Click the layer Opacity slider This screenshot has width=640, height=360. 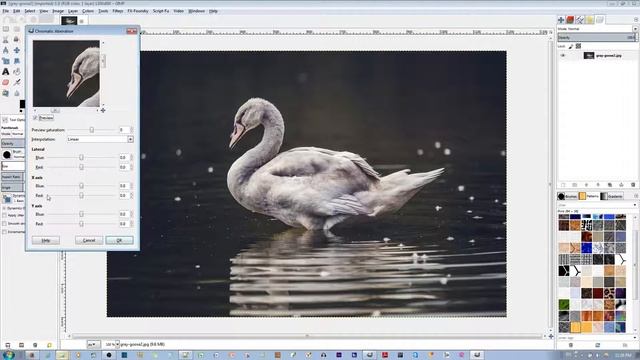(x=597, y=37)
